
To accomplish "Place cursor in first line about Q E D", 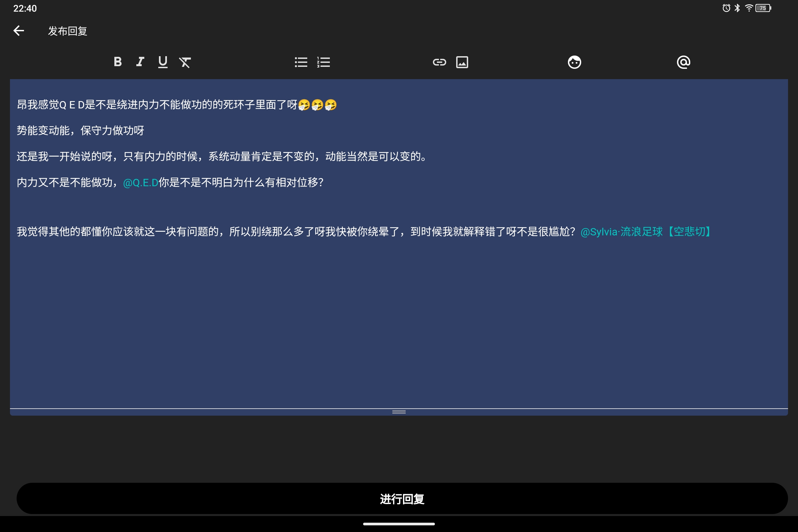I will pyautogui.click(x=177, y=105).
